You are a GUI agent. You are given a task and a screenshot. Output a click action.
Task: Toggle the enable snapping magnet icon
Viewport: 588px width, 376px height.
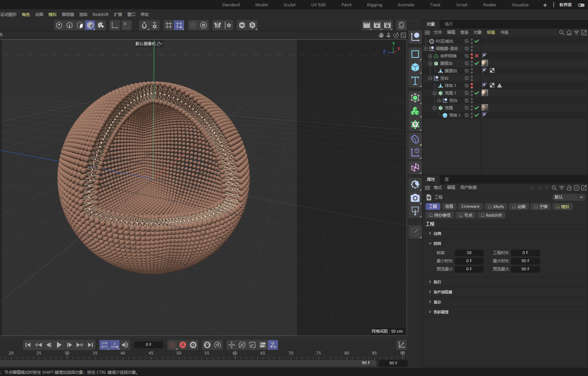coord(144,25)
